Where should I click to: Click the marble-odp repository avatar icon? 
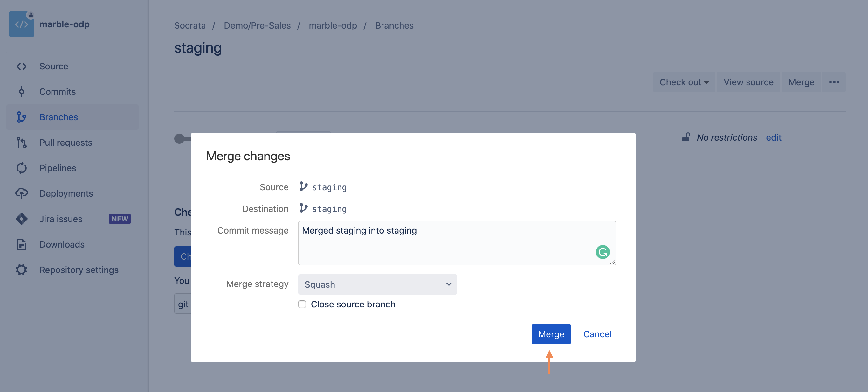point(21,24)
